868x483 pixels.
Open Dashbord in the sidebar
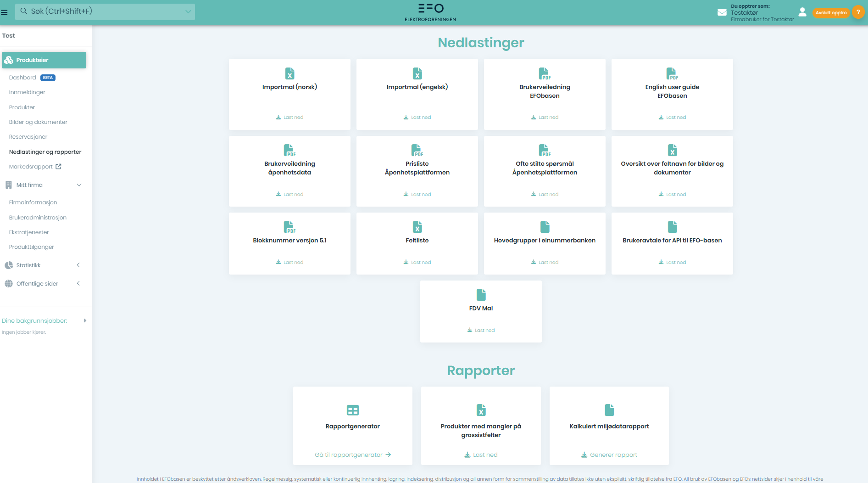22,78
